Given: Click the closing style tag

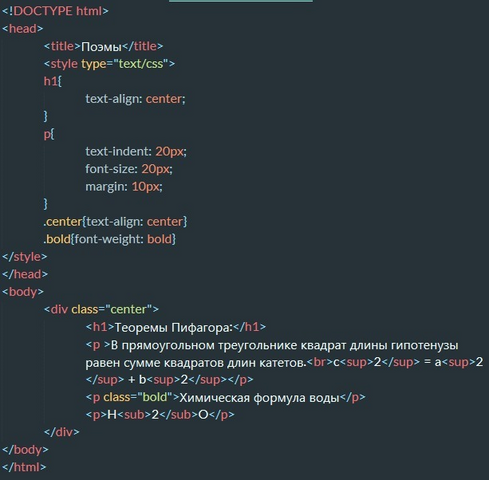Looking at the screenshot, I should tap(25, 257).
